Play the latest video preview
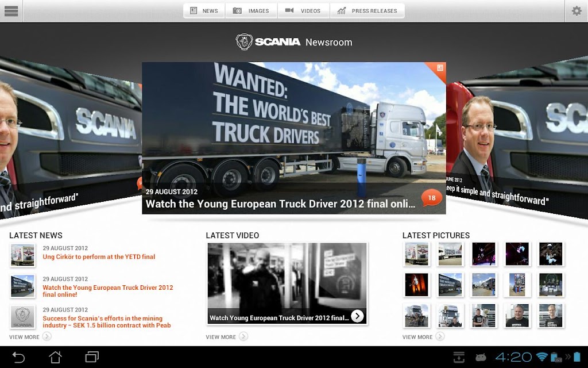The width and height of the screenshot is (588, 368). pos(287,283)
